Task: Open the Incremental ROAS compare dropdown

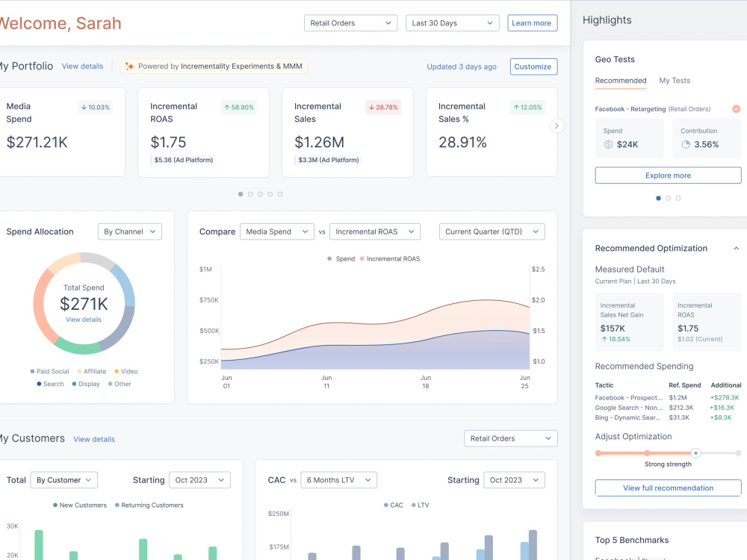Action: click(x=375, y=231)
